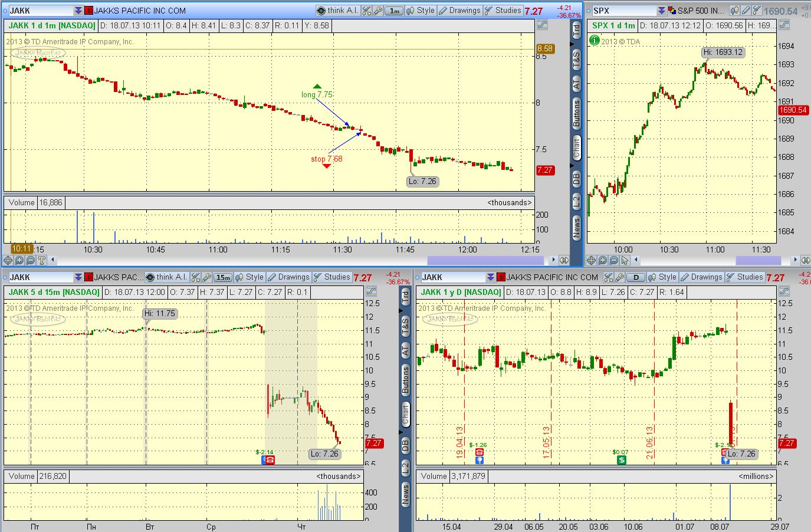The width and height of the screenshot is (811, 532).
Task: Open Studies in the daily JAKK chart
Action: [744, 277]
